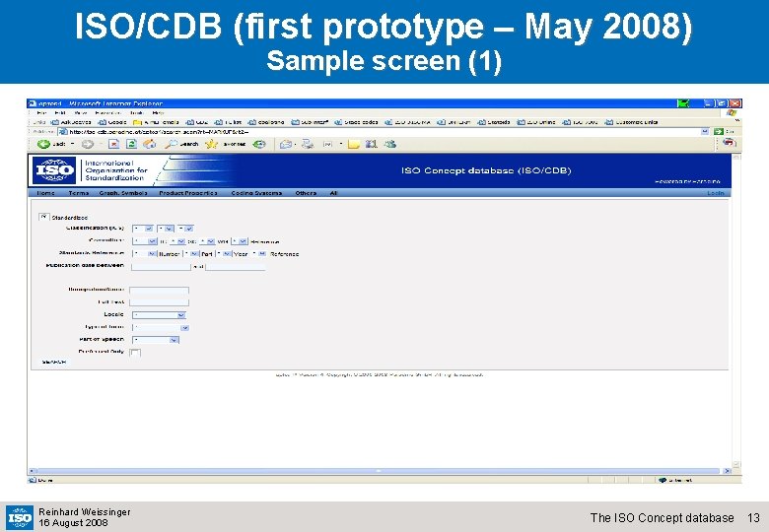Open the Tools menu
769x532 pixels.
pyautogui.click(x=137, y=113)
